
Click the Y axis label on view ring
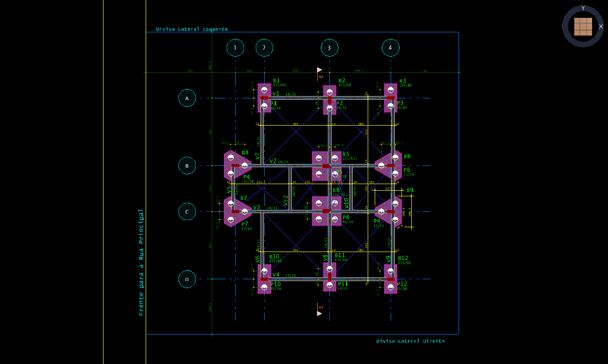pos(583,8)
